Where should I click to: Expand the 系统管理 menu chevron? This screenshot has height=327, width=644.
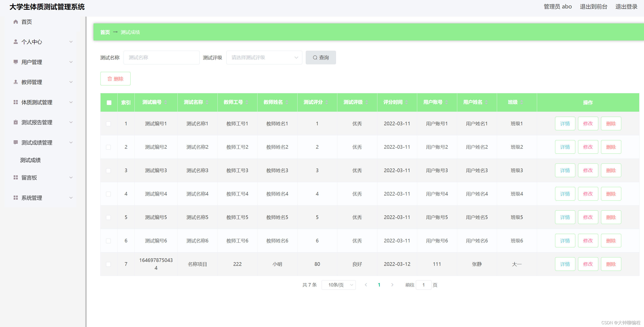[x=71, y=198]
